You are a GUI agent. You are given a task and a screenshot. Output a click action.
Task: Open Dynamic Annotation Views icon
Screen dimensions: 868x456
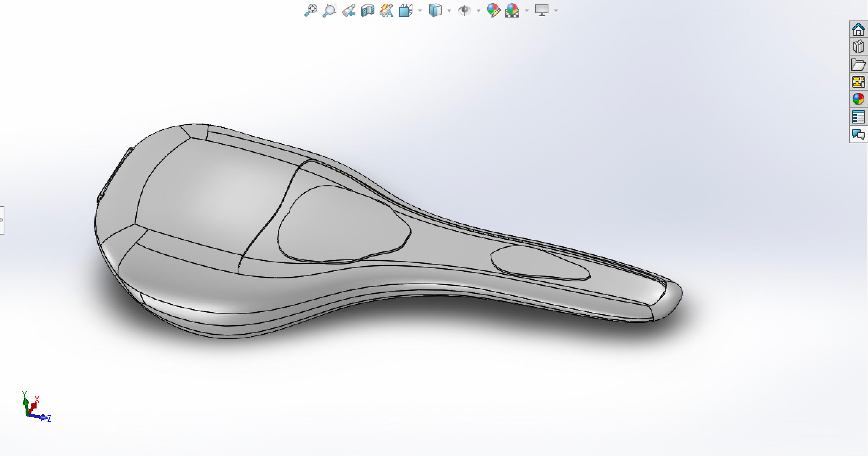coord(386,10)
